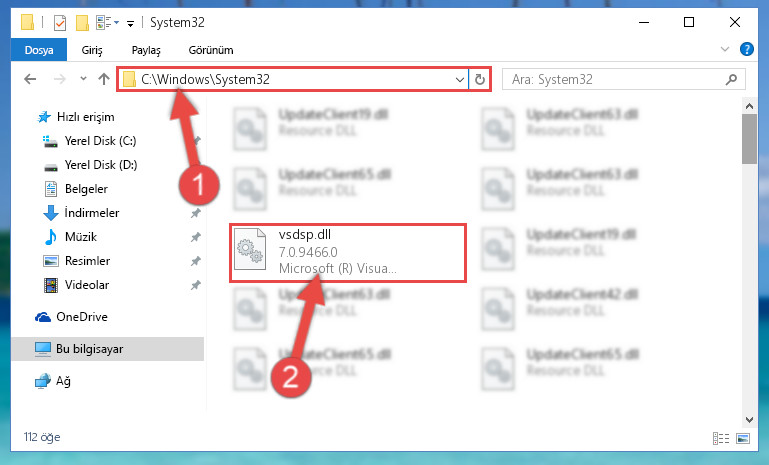Open the Paylaş ribbon tab

click(146, 50)
